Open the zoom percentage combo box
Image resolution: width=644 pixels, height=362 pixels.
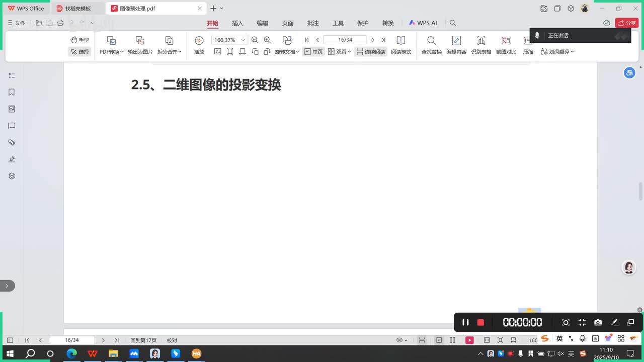click(229, 40)
